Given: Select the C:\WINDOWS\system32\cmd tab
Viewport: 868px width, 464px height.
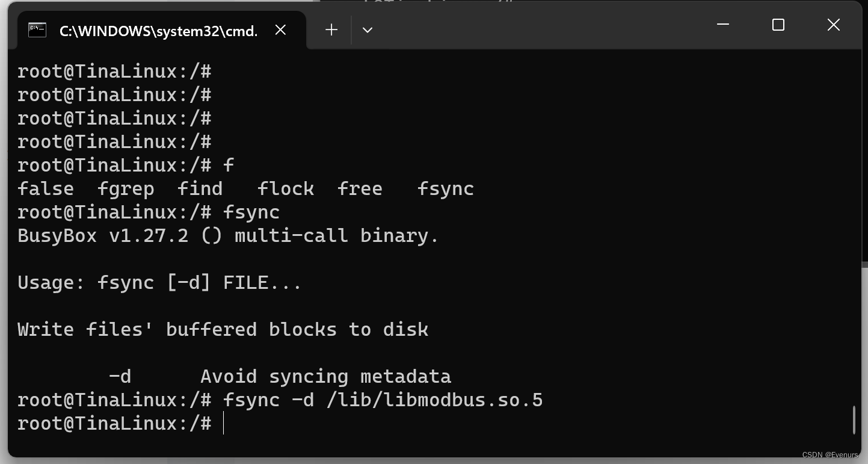Looking at the screenshot, I should click(x=158, y=31).
